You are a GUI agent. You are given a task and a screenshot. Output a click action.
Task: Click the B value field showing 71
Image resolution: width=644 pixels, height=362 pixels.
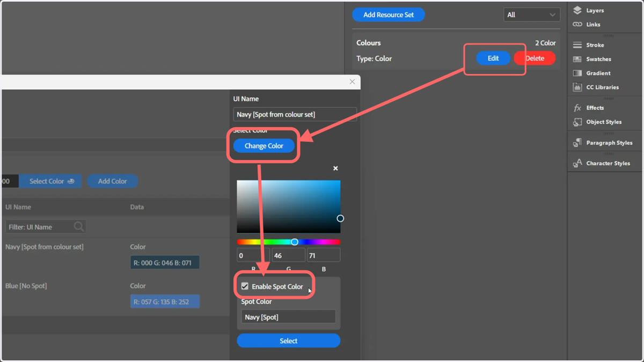tap(324, 255)
